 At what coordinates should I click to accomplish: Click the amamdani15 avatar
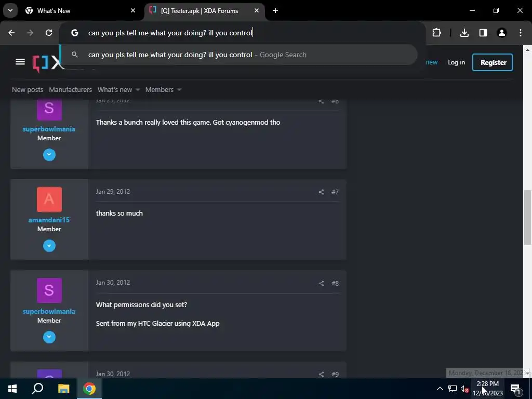point(49,199)
